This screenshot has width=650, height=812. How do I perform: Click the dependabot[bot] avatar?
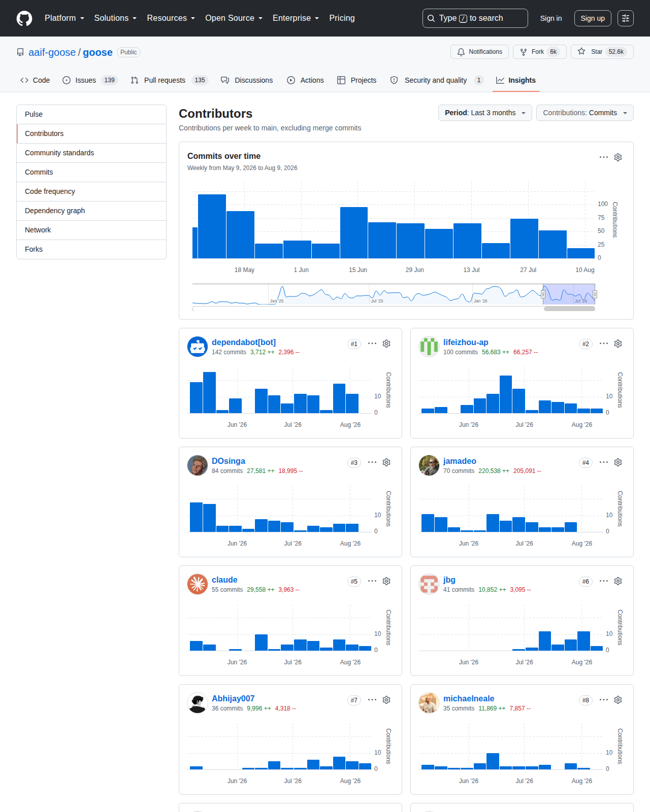tap(198, 347)
